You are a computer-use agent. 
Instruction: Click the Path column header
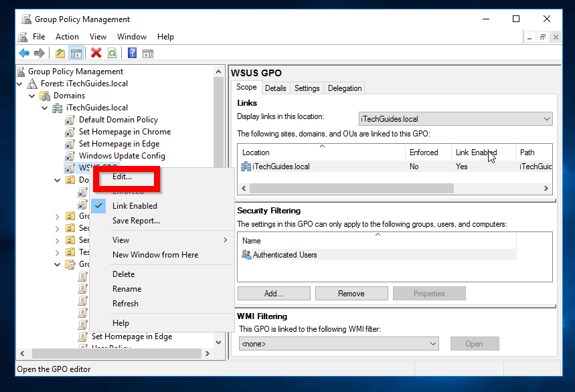[533, 153]
